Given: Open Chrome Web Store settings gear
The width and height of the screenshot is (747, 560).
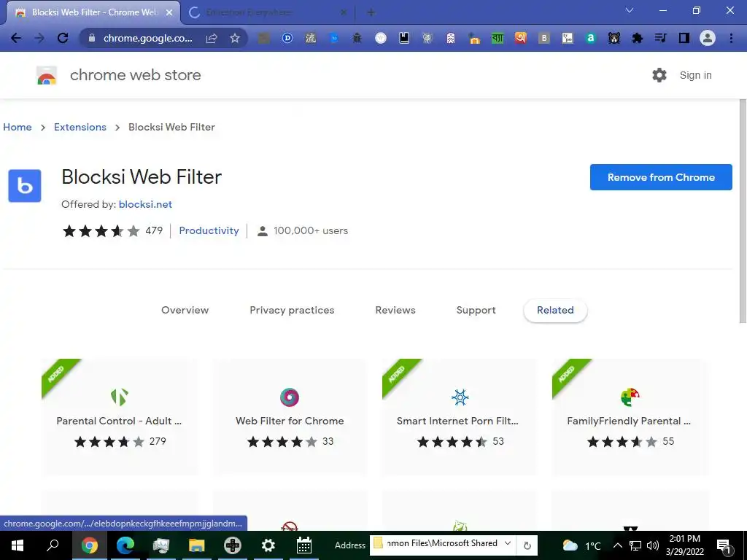Looking at the screenshot, I should click(x=659, y=75).
